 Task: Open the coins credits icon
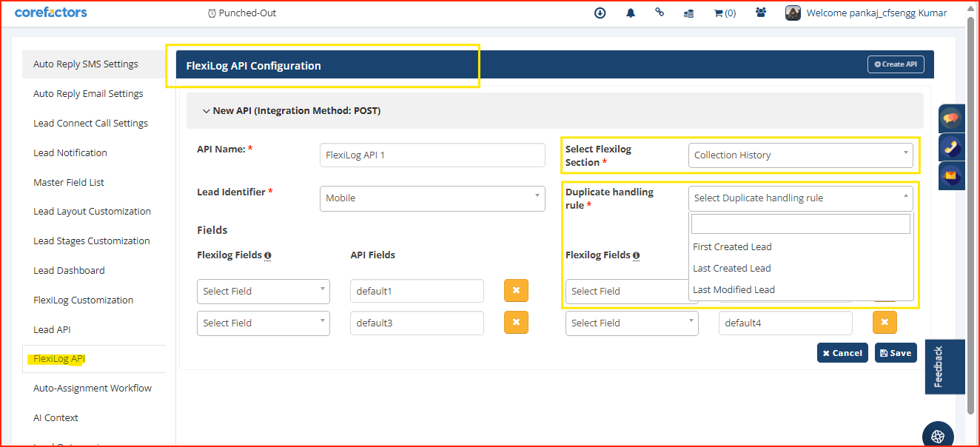pyautogui.click(x=688, y=13)
